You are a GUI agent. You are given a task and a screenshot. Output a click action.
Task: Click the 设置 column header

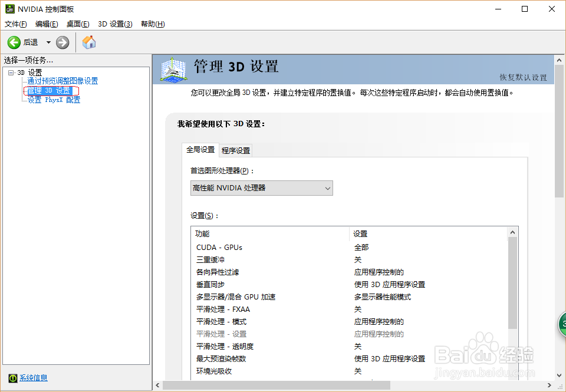pos(428,233)
